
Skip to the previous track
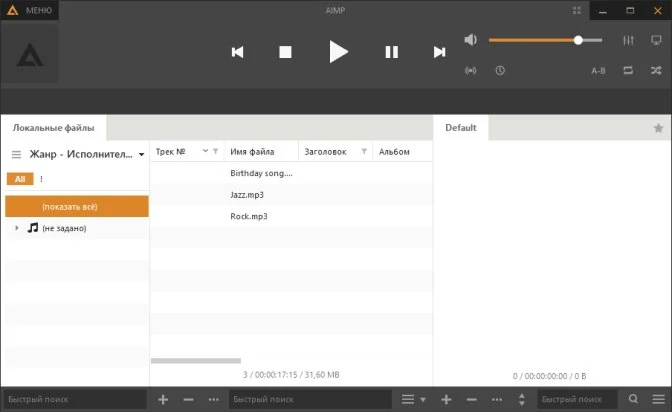tap(237, 52)
